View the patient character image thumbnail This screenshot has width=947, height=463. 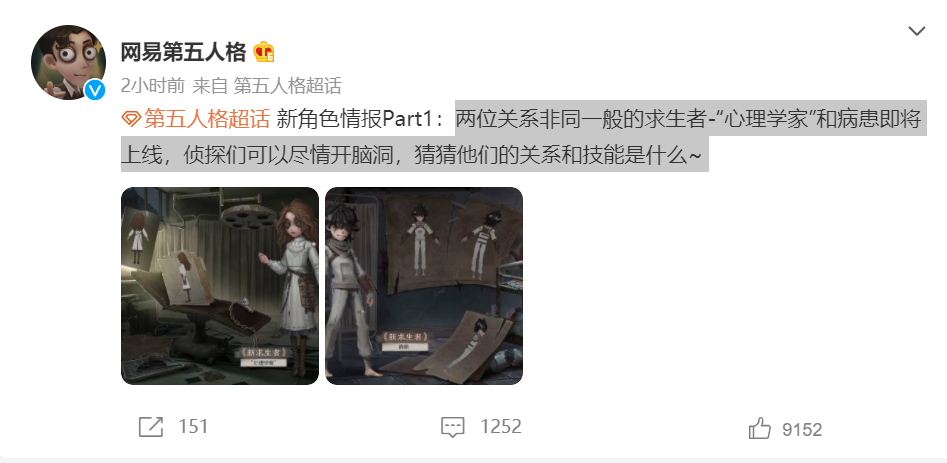click(424, 286)
